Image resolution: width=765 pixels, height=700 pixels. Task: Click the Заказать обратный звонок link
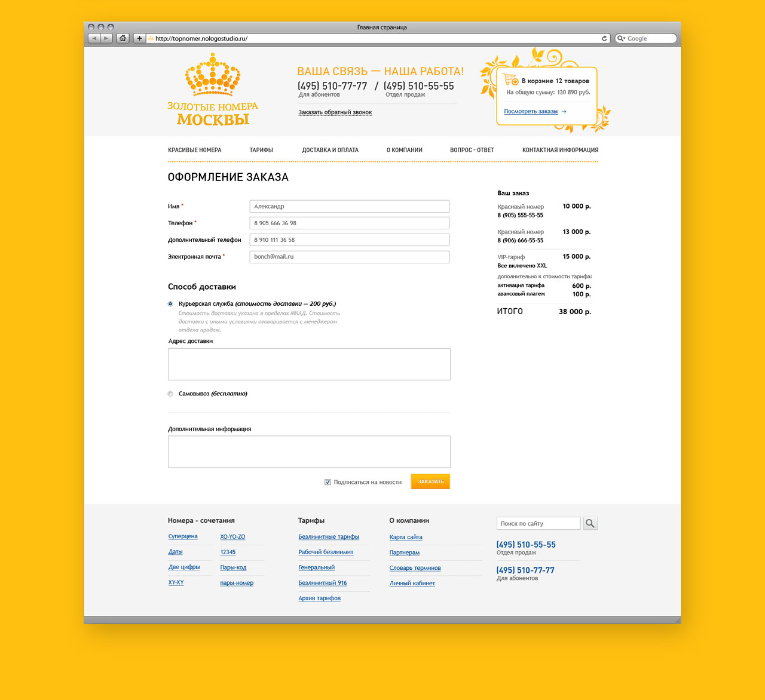point(335,112)
